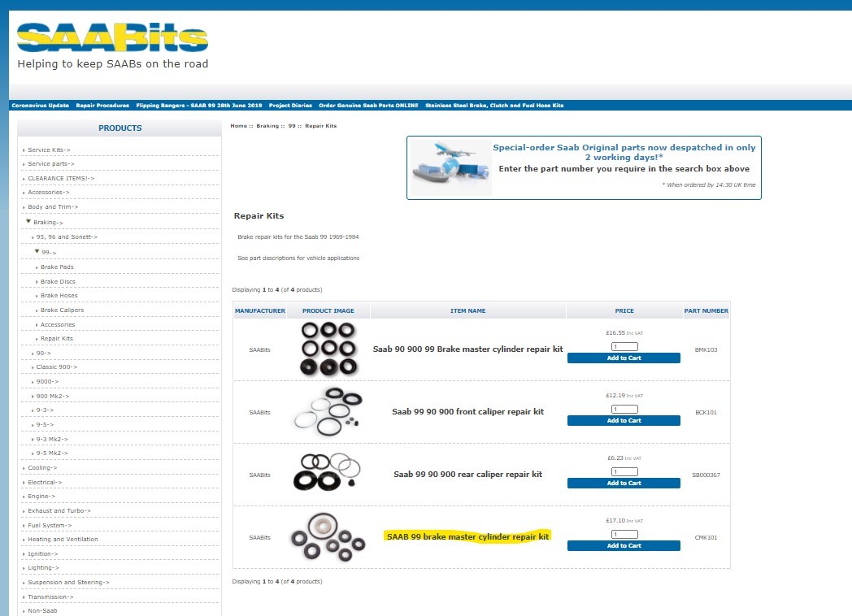The height and width of the screenshot is (616, 852).
Task: Expand the 900 Mk2 braking category
Action: (53, 397)
